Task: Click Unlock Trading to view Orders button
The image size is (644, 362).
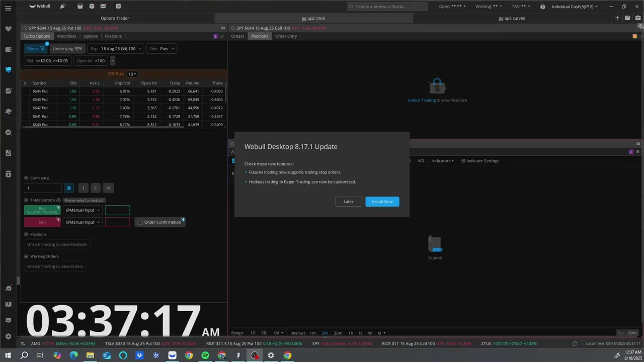Action: [55, 266]
